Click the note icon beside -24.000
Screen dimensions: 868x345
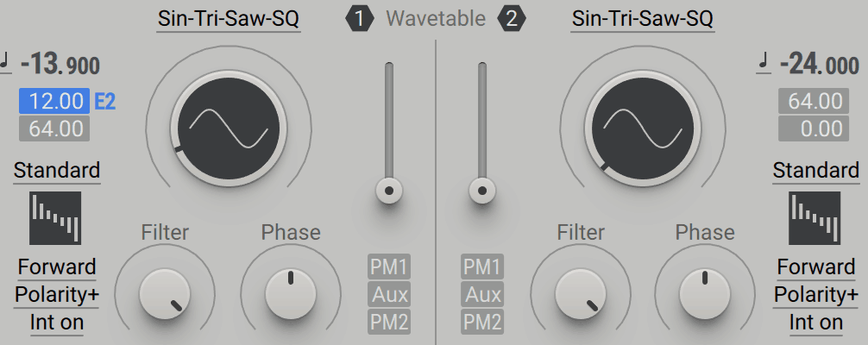click(764, 63)
